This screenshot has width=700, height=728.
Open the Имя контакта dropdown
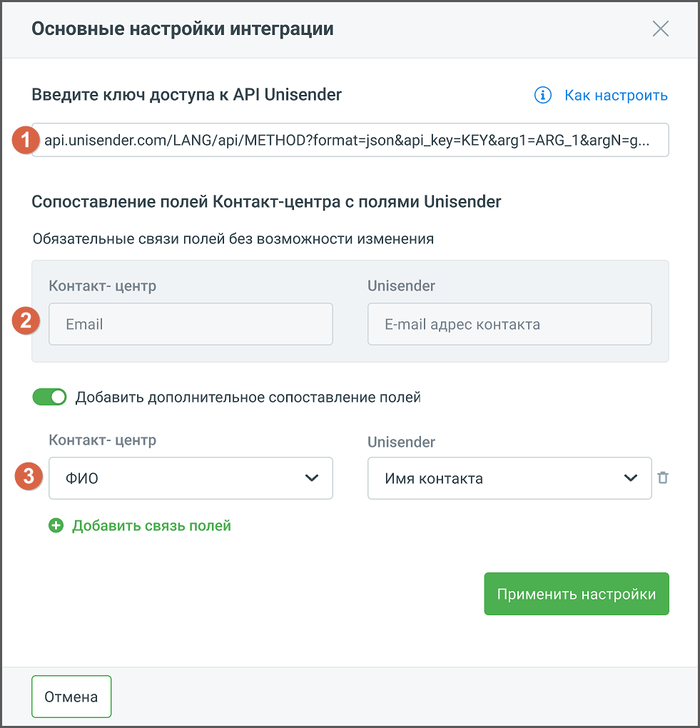509,478
